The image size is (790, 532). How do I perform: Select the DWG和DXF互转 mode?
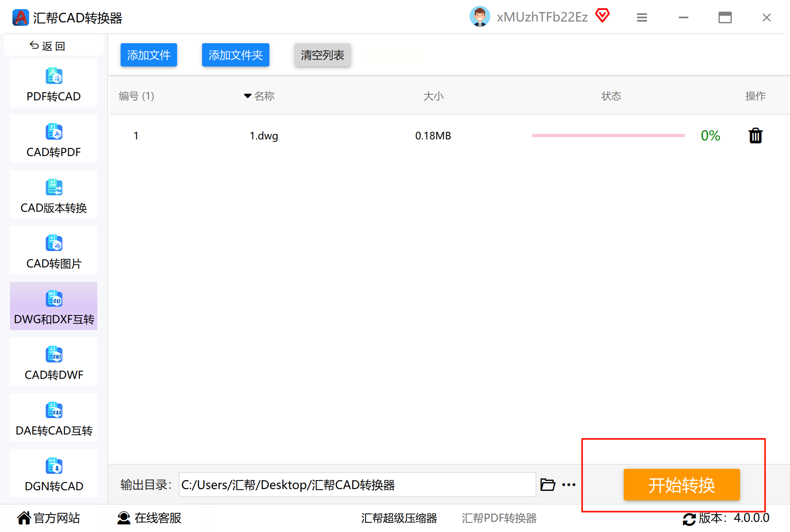coord(54,306)
